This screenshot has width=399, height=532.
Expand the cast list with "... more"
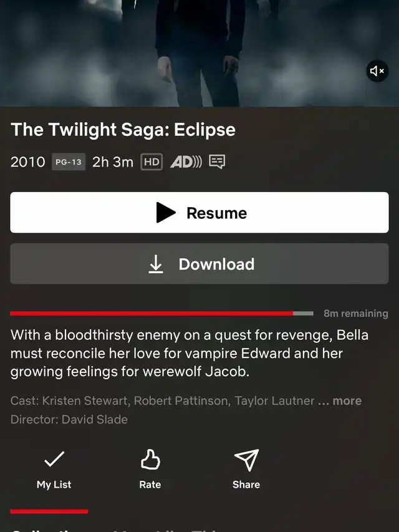pyautogui.click(x=340, y=400)
